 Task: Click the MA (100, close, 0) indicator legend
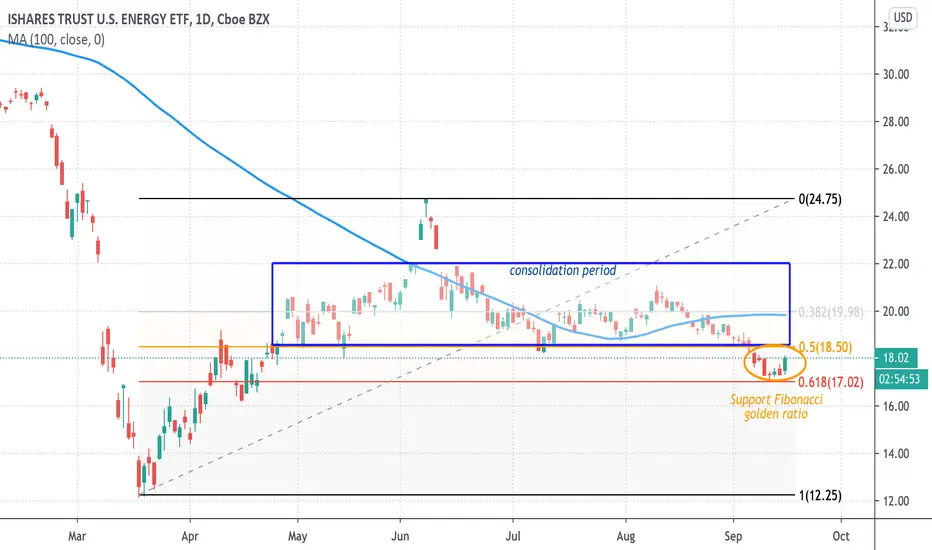tap(56, 40)
